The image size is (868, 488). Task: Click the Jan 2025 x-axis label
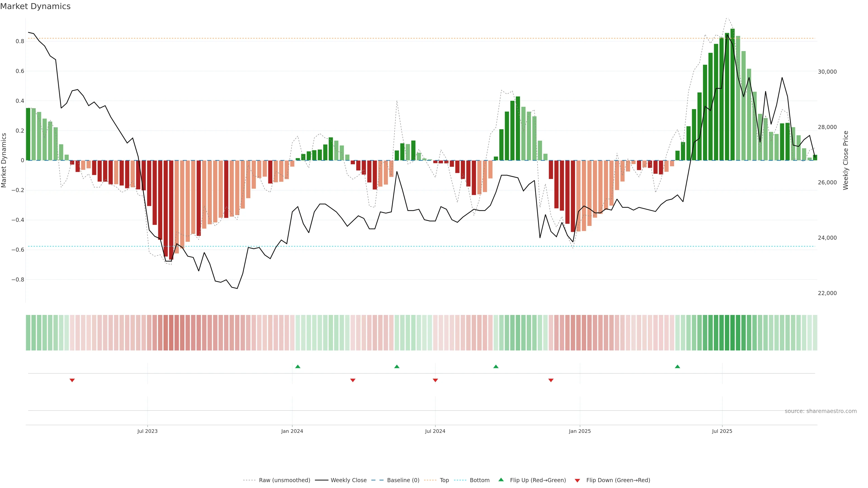coord(580,431)
